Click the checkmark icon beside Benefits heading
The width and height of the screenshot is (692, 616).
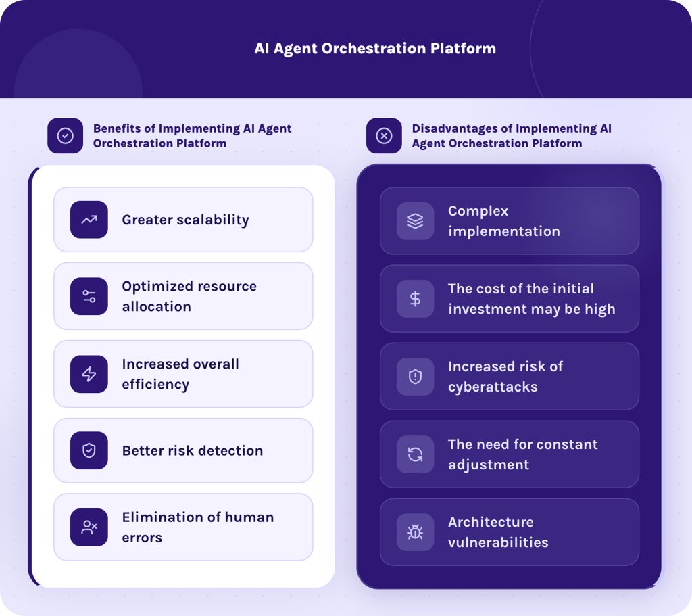[66, 135]
